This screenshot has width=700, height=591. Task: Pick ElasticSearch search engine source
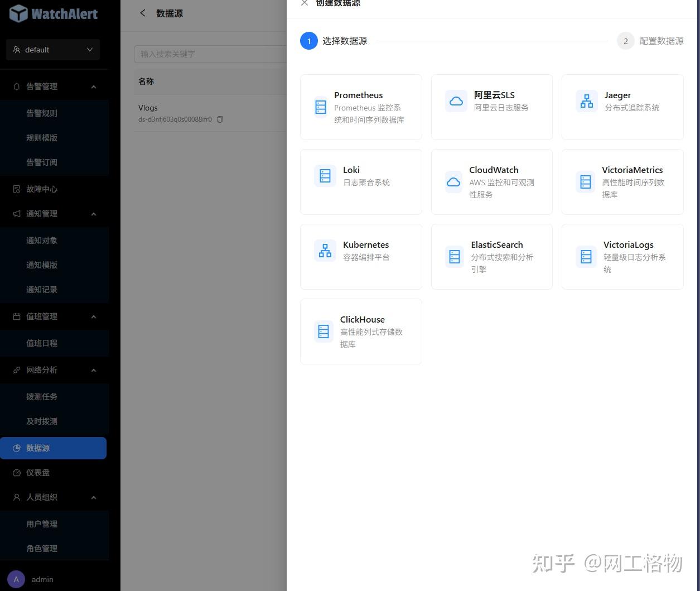tap(491, 256)
